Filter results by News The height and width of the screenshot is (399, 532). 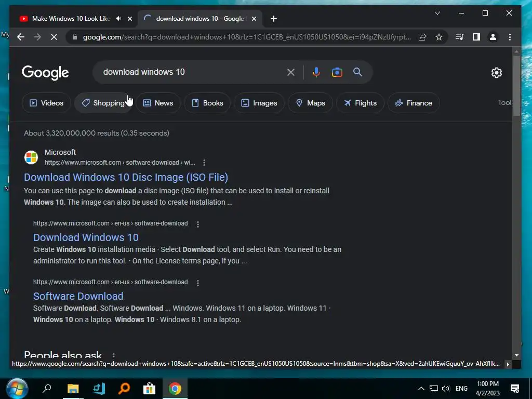[x=158, y=103]
